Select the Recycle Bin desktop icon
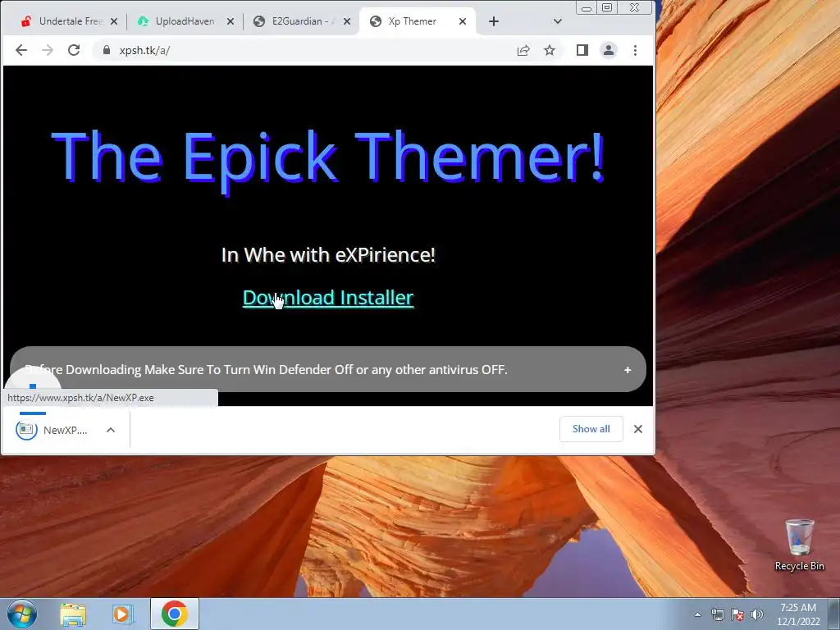Image resolution: width=840 pixels, height=630 pixels. [799, 546]
